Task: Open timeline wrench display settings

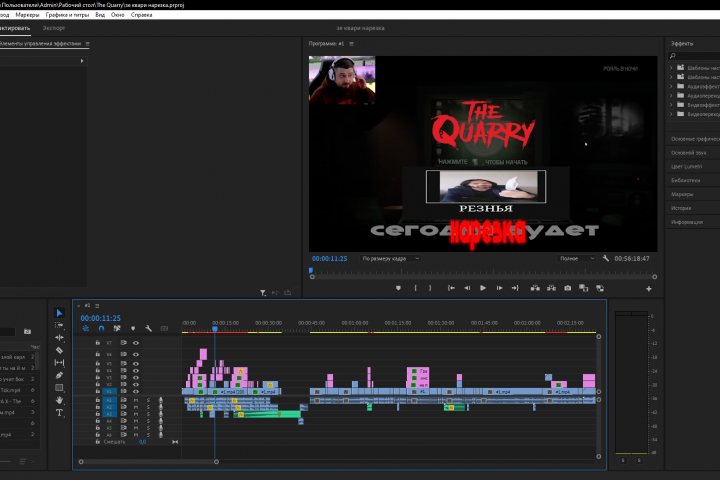Action: [148, 328]
